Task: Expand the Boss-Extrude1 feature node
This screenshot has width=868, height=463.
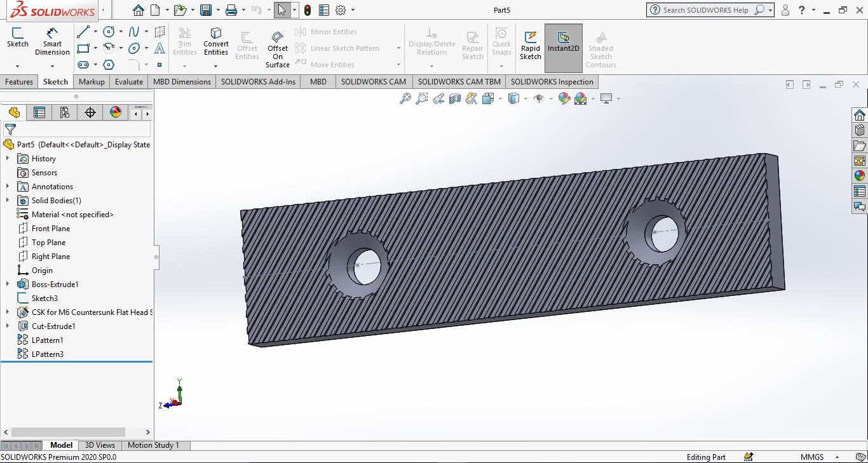Action: coord(8,285)
